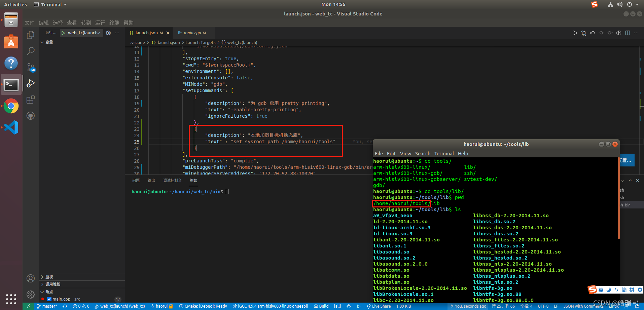The width and height of the screenshot is (644, 310).
Task: Open the Search view in activity bar
Action: pyautogui.click(x=31, y=51)
